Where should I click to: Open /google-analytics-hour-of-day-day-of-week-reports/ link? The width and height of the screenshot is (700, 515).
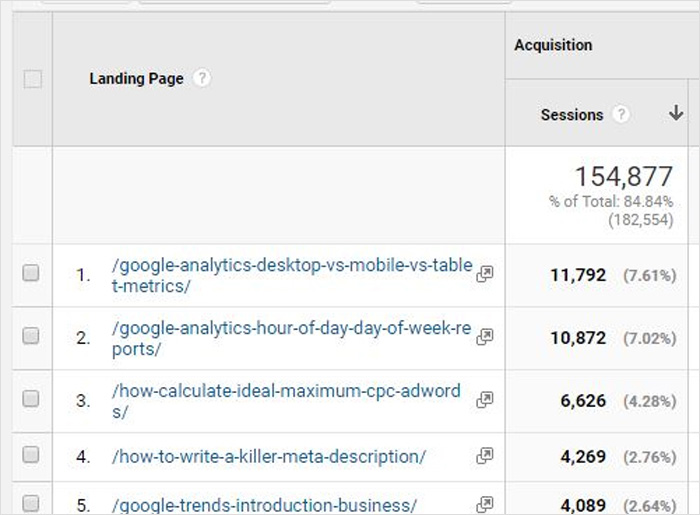coord(292,338)
